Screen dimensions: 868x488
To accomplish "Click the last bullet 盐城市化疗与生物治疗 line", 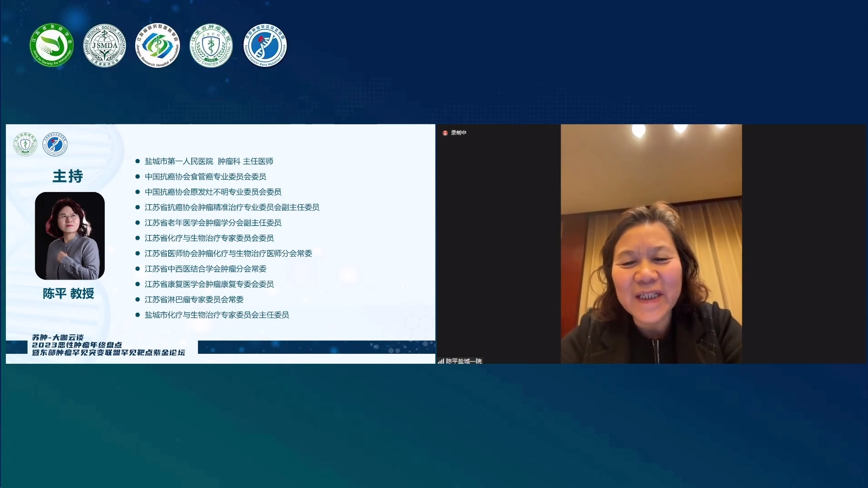I will point(217,315).
